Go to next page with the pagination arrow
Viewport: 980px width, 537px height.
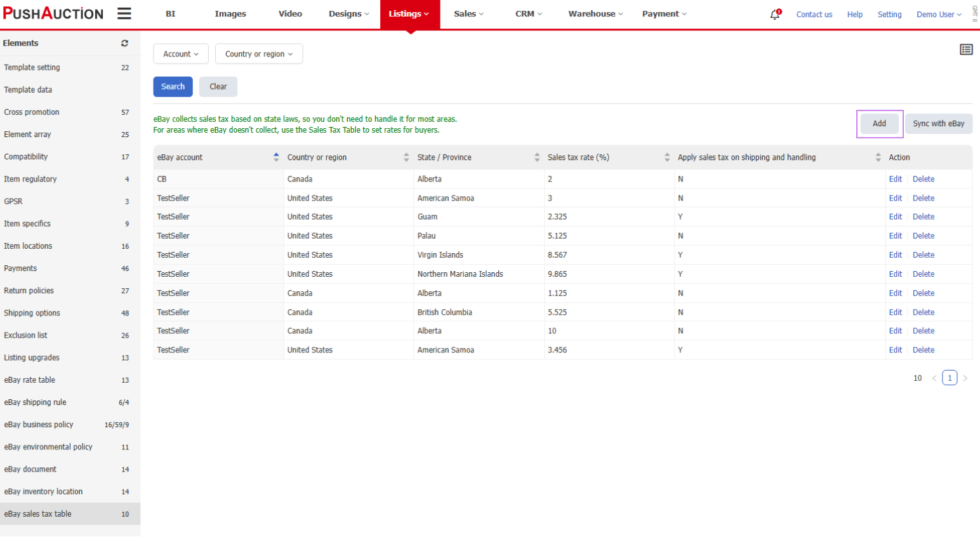click(x=965, y=378)
